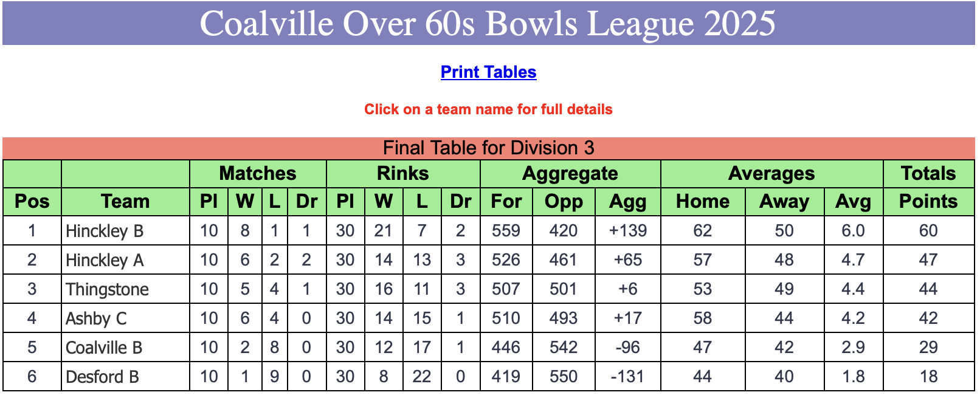Select the Totals Points column header
This screenshot has width=980, height=395.
pyautogui.click(x=928, y=201)
